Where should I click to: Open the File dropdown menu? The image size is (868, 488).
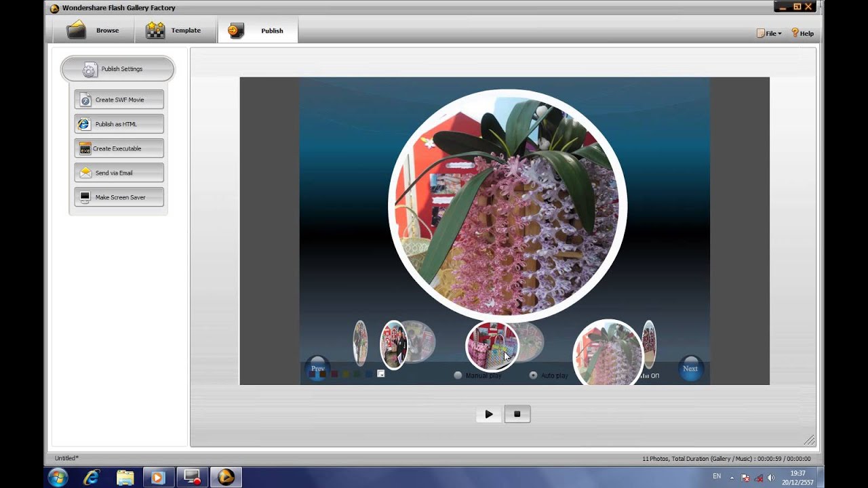click(x=769, y=33)
